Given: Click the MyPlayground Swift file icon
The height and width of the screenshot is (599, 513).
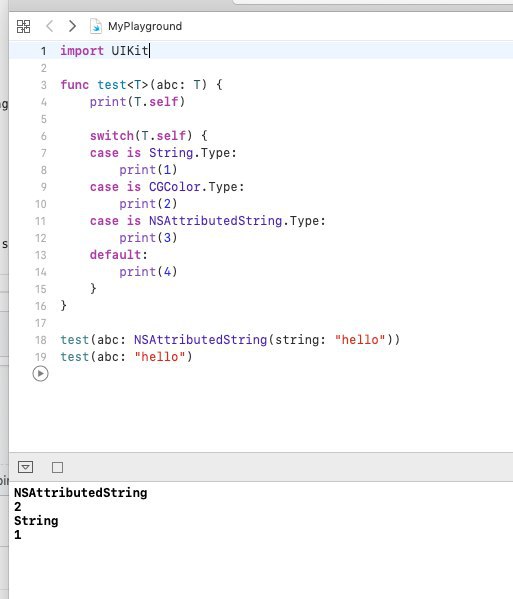Looking at the screenshot, I should coord(95,26).
